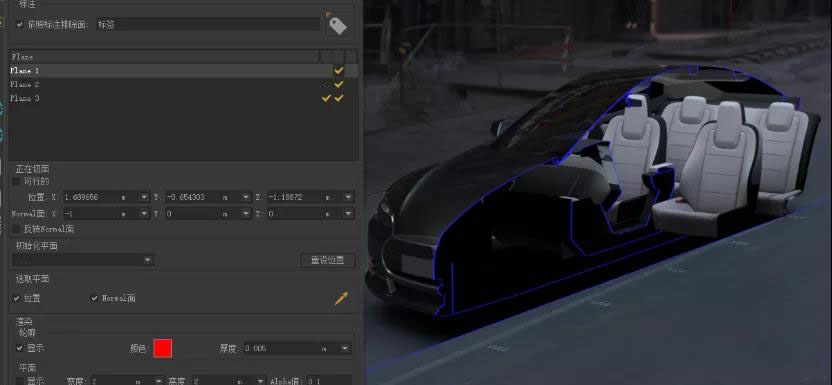Click Plane 1 yellow checkmark icon
Viewport: 832px width, 385px height.
coord(339,70)
